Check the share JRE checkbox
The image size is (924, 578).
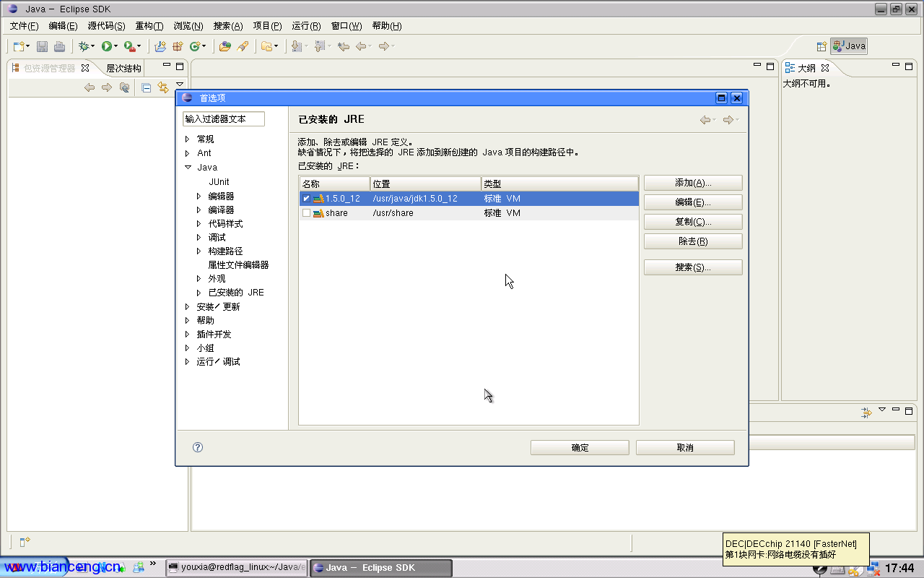[307, 213]
